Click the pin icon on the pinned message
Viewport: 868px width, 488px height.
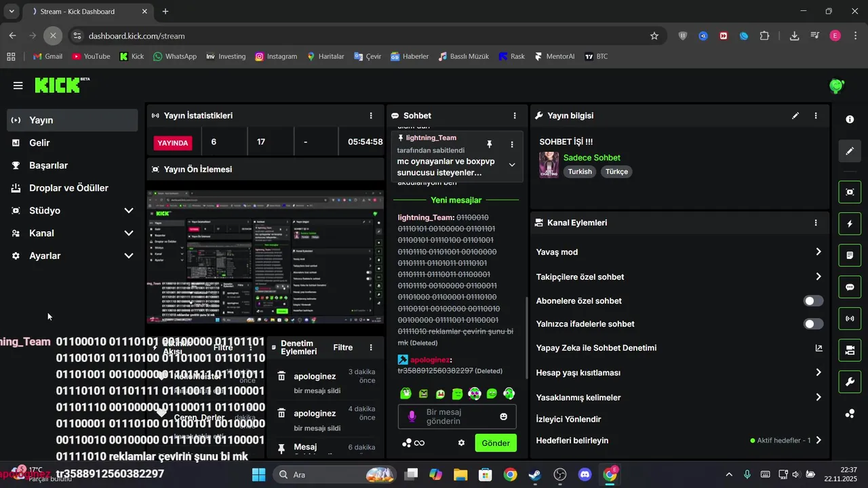(x=489, y=144)
